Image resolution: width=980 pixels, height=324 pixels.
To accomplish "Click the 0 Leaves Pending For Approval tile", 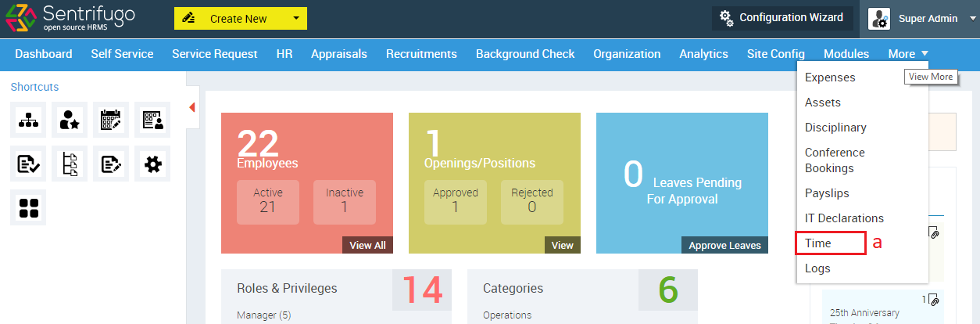I will pyautogui.click(x=682, y=183).
